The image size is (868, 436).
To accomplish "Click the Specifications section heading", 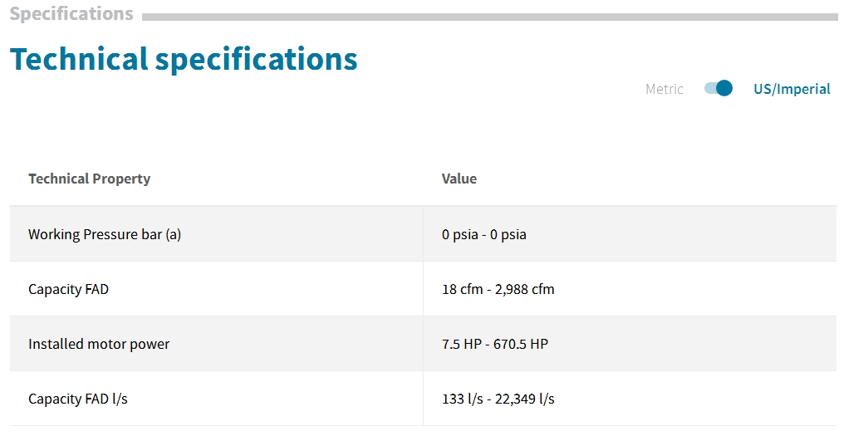I will point(71,13).
